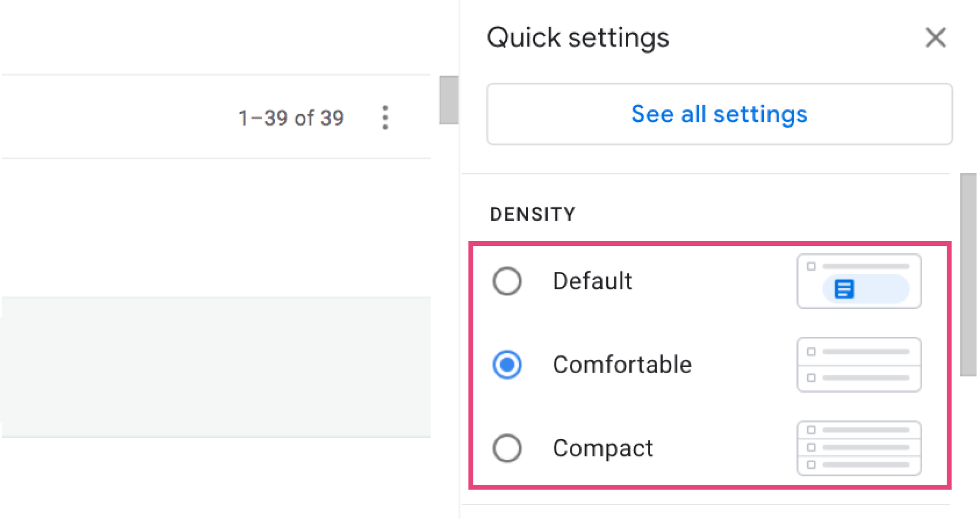
Task: Click the Comfortable label text
Action: pyautogui.click(x=622, y=364)
